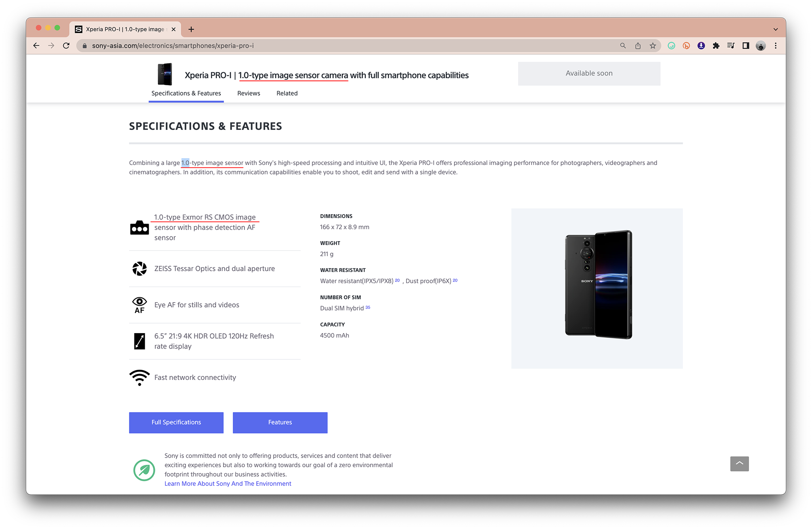
Task: Click the camera sensor feature icon
Action: (x=140, y=228)
